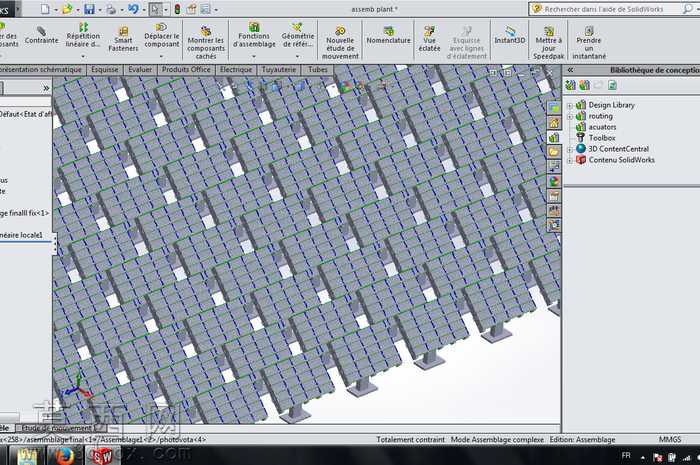Image resolution: width=700 pixels, height=465 pixels.
Task: Start Nouvelle étude de mouvement
Action: [x=340, y=42]
